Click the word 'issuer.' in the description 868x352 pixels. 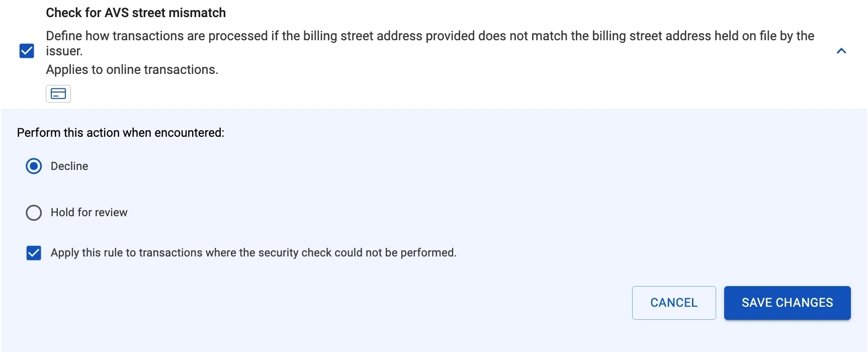pos(64,51)
